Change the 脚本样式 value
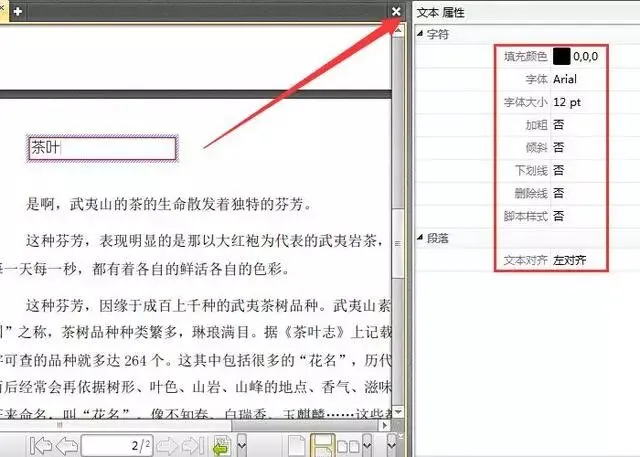This screenshot has width=640, height=457. coord(558,216)
